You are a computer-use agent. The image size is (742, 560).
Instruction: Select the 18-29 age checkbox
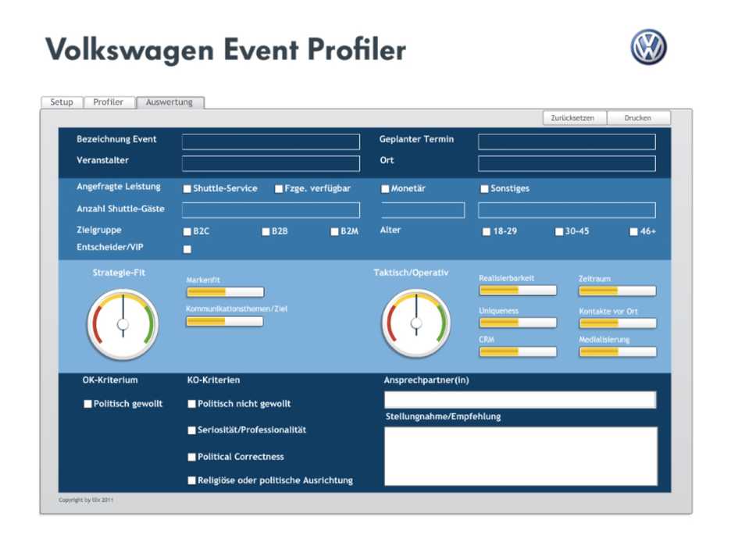(x=487, y=231)
